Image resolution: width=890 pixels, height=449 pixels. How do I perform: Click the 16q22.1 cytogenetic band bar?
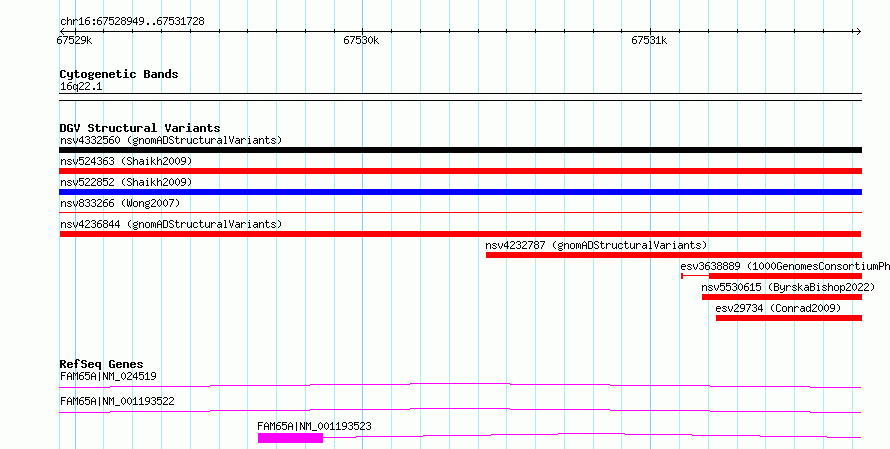460,97
